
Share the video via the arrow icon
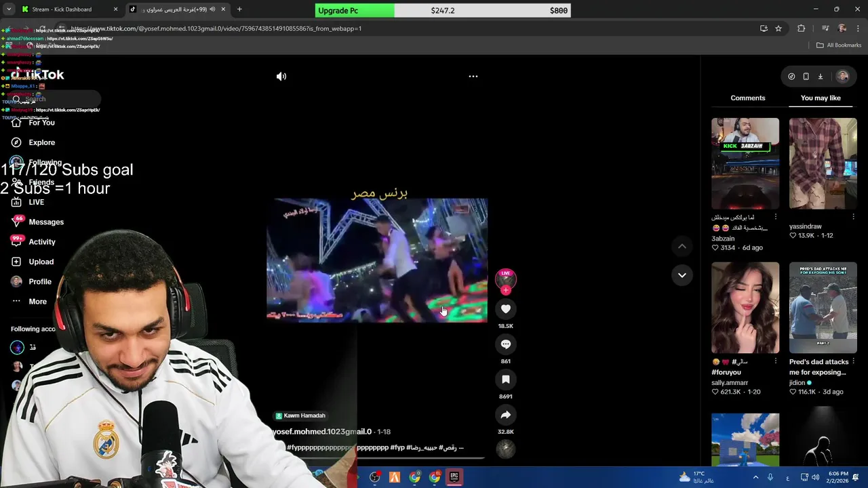tap(506, 415)
